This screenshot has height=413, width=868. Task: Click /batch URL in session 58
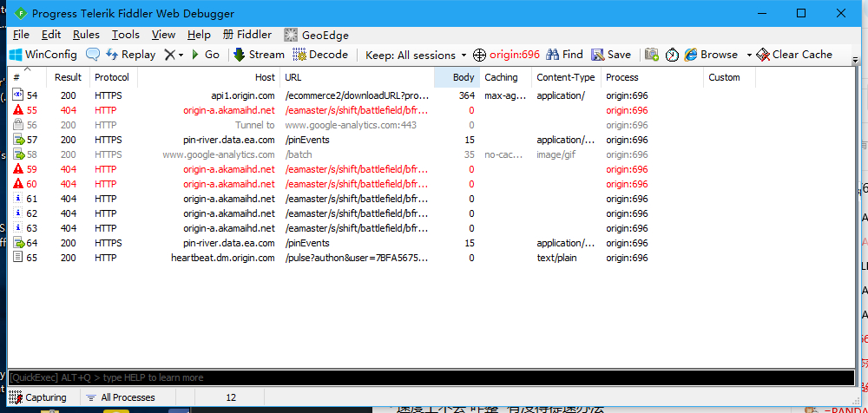click(x=299, y=154)
